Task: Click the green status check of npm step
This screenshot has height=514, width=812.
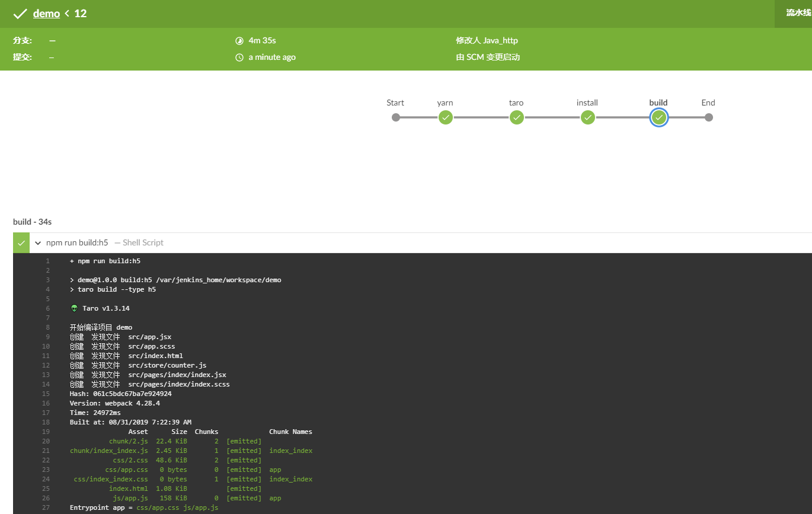Action: [x=21, y=243]
